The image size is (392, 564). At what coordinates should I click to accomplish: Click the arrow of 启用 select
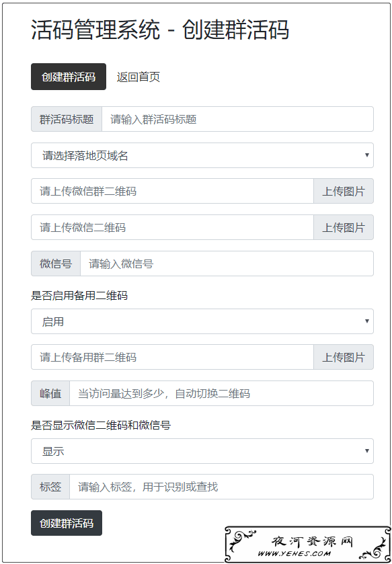coord(367,321)
